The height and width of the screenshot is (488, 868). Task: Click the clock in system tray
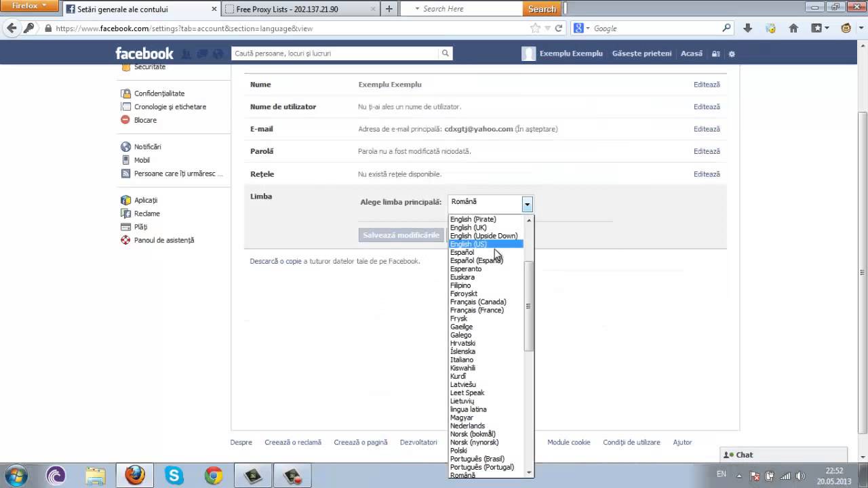coord(834,476)
